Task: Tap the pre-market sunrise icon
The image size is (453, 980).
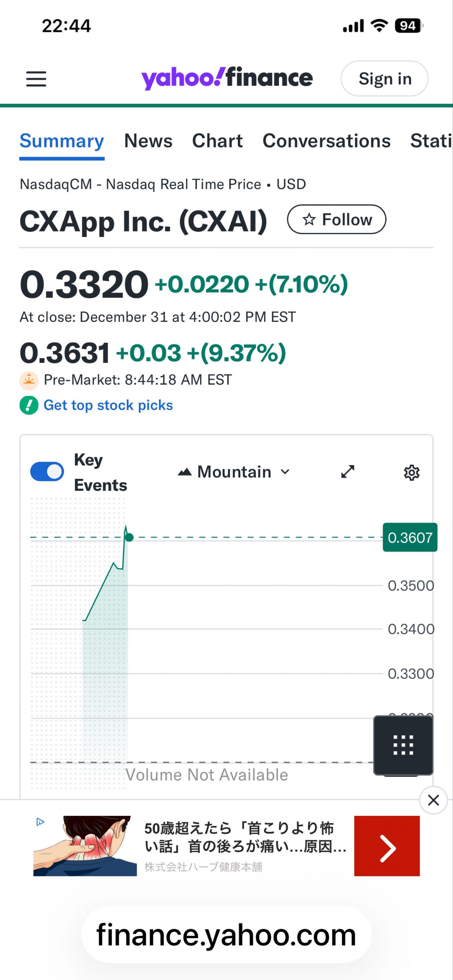Action: (x=29, y=381)
